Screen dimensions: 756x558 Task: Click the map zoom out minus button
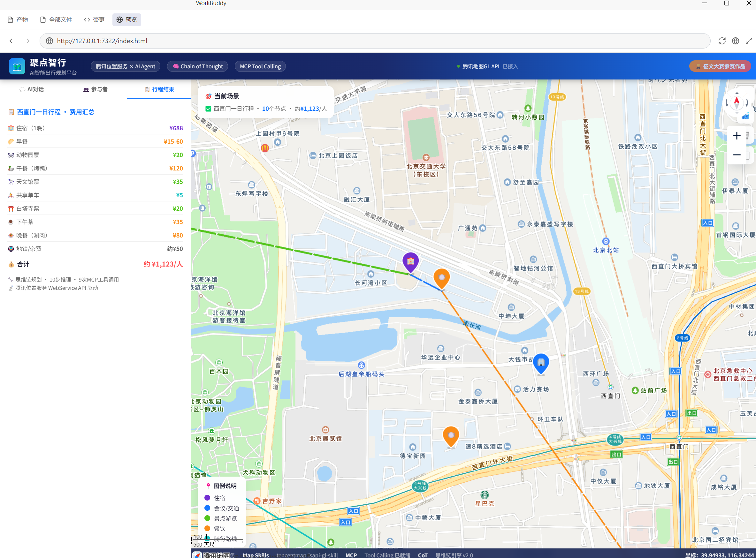pos(737,155)
